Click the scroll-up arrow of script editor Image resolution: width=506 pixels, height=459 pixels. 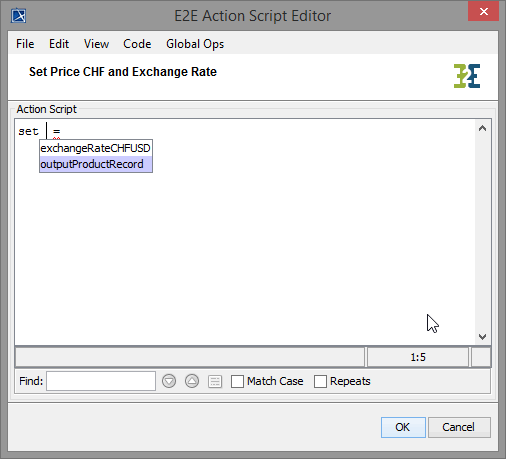coord(482,128)
